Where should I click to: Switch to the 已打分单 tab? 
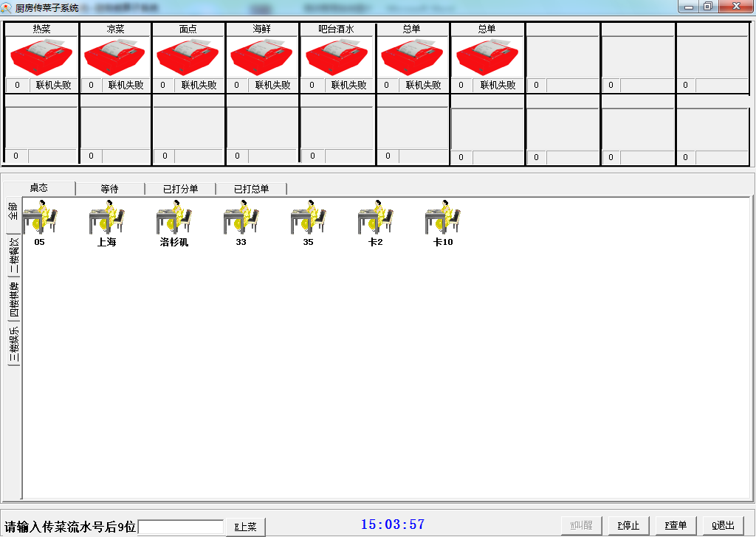pos(180,189)
